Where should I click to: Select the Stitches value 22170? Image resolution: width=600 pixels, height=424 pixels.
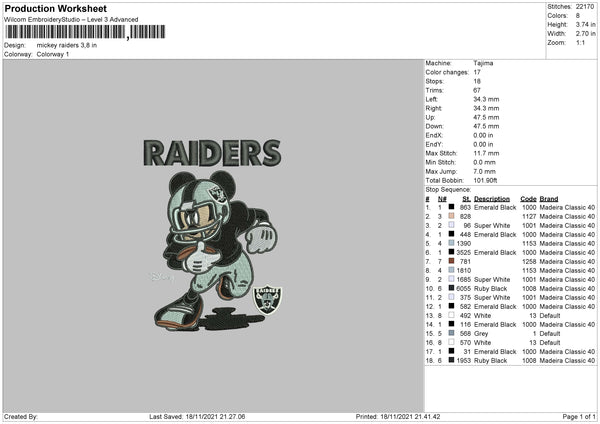tap(585, 7)
